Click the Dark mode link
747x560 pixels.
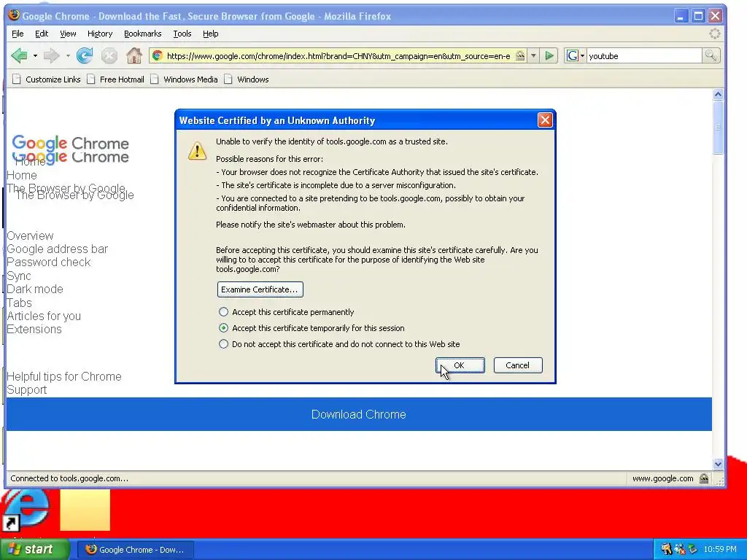(35, 289)
